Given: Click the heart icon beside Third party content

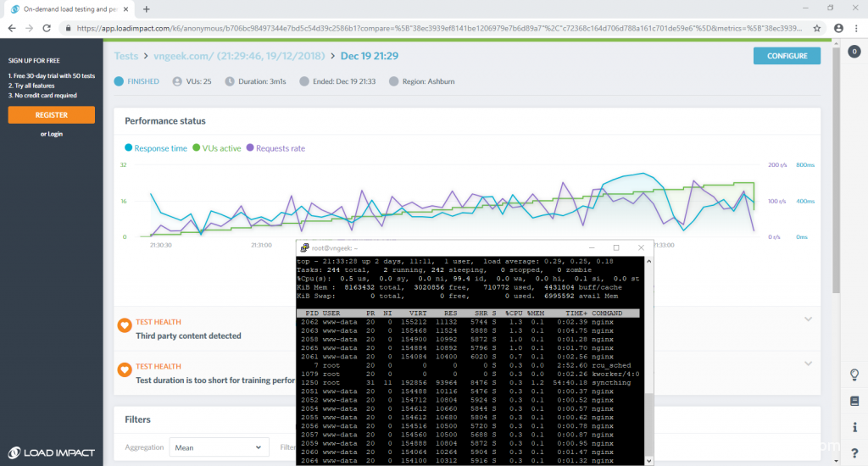Looking at the screenshot, I should [x=125, y=325].
